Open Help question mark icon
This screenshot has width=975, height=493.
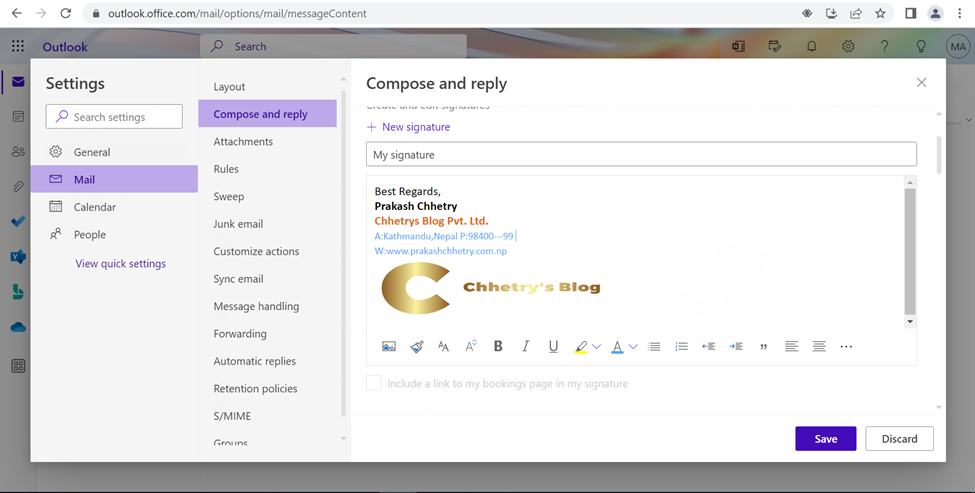click(884, 46)
